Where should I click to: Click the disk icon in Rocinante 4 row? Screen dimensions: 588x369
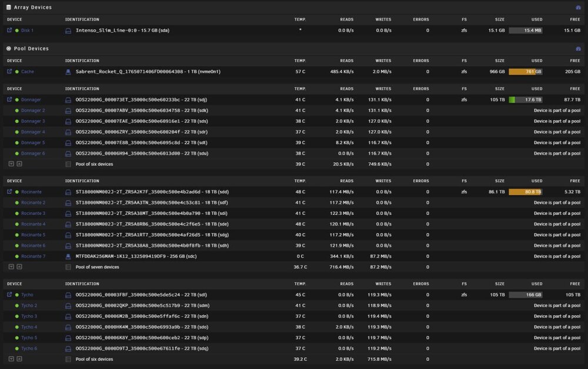(x=68, y=224)
